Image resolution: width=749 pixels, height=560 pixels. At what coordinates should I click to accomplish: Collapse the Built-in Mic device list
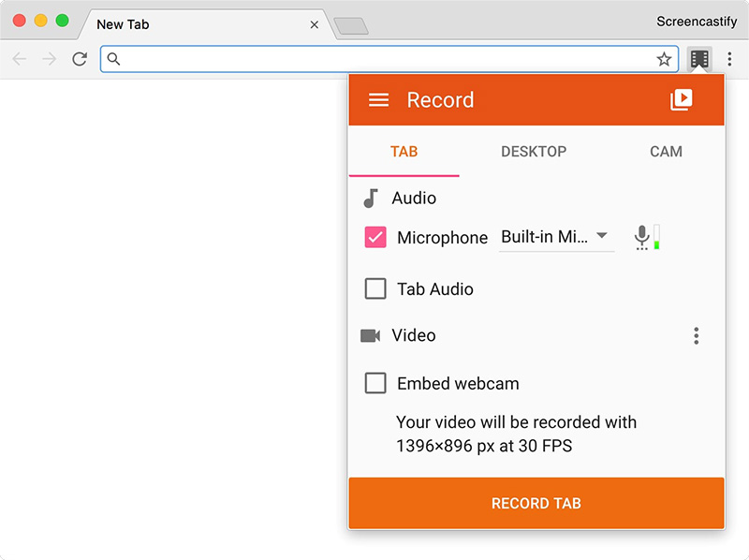[x=603, y=237]
